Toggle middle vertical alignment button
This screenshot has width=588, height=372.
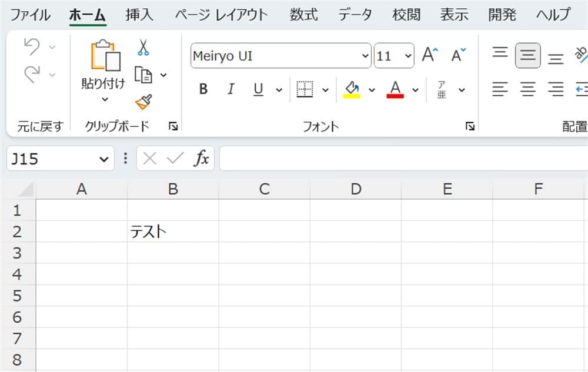coord(528,56)
